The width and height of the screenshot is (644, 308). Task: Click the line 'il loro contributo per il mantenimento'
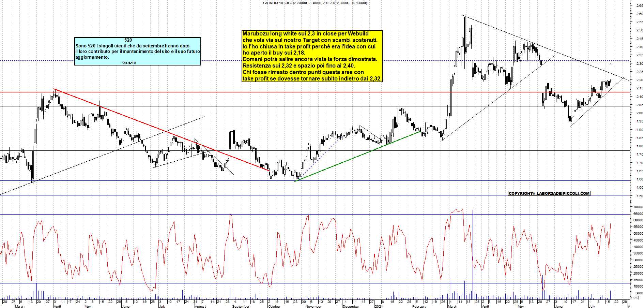pyautogui.click(x=138, y=51)
